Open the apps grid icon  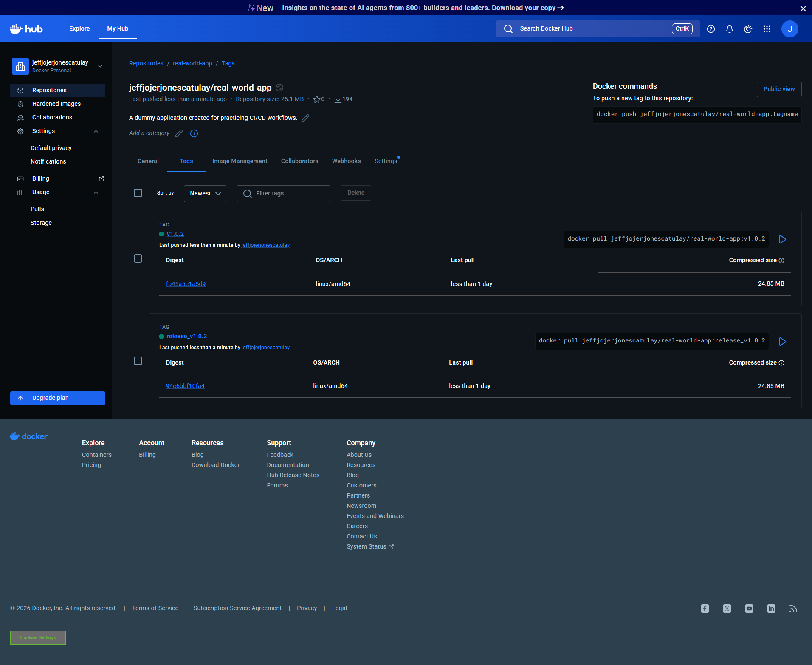[767, 29]
